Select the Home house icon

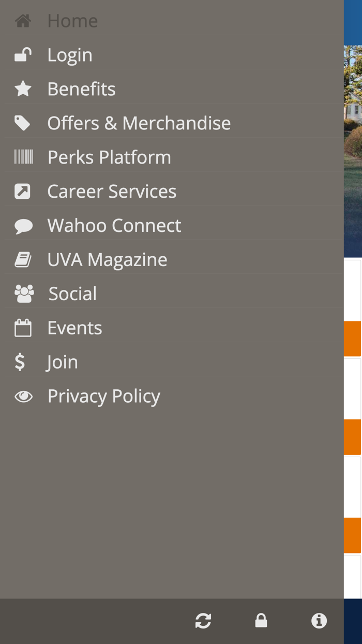(x=23, y=20)
